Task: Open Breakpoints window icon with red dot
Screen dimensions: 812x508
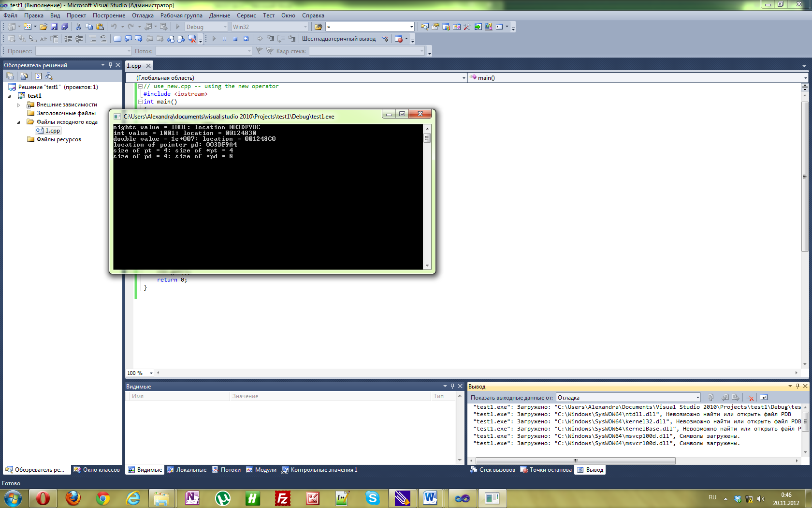Action: [399, 39]
